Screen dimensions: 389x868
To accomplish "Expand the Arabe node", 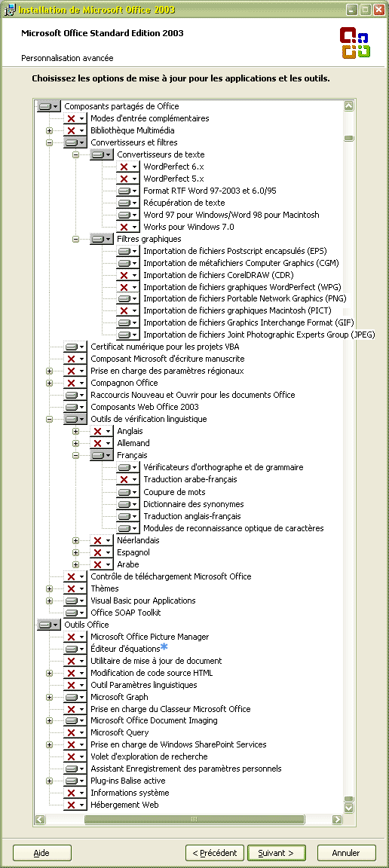I will 76,564.
